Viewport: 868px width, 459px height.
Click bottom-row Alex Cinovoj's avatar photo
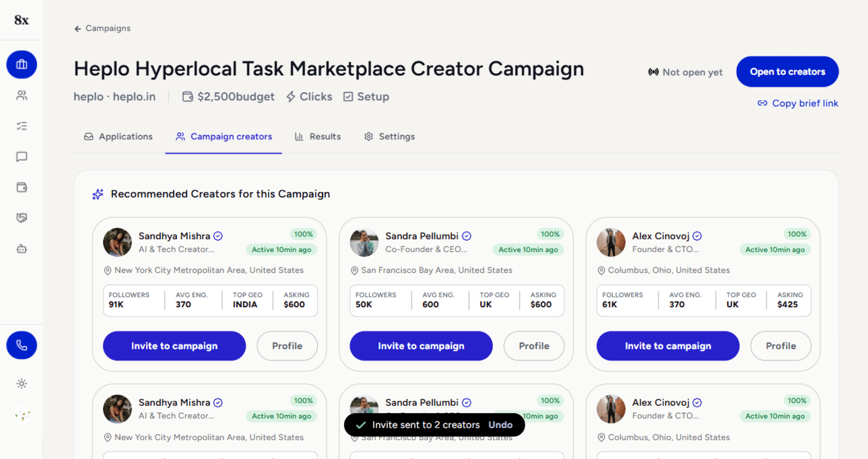[x=611, y=409]
